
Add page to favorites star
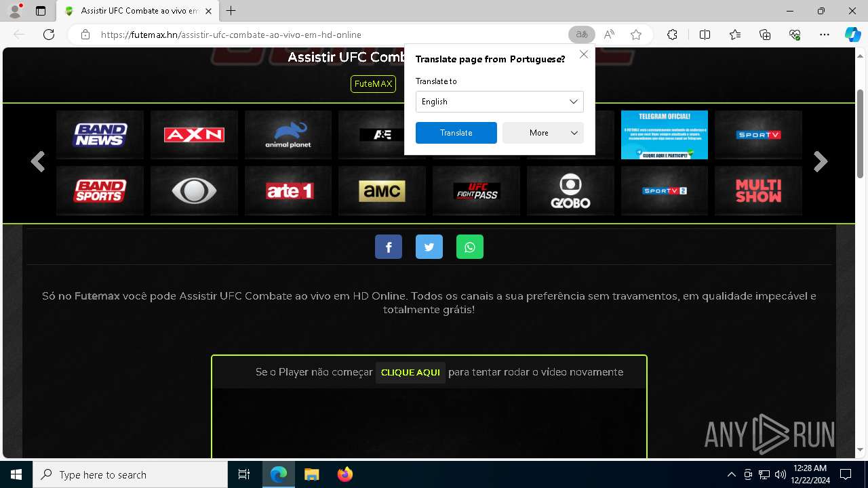pyautogui.click(x=636, y=35)
